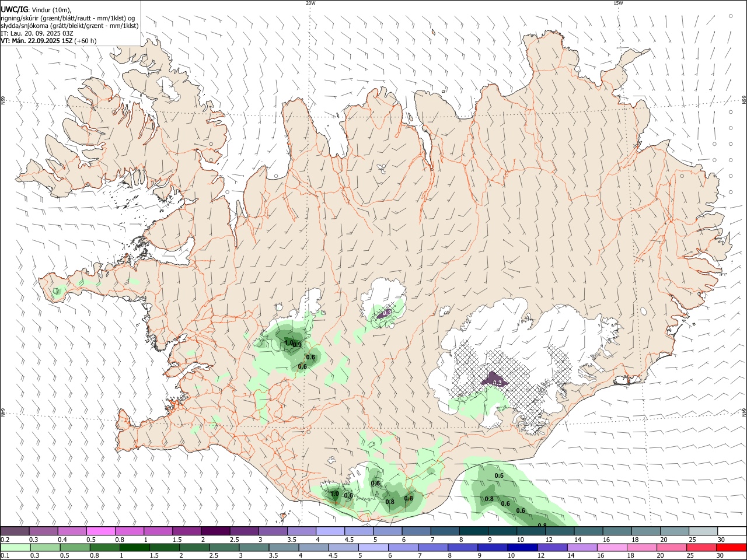The image size is (747, 560).
Task: Pick the violet swatch at rain scale 12
Action: pos(551,547)
